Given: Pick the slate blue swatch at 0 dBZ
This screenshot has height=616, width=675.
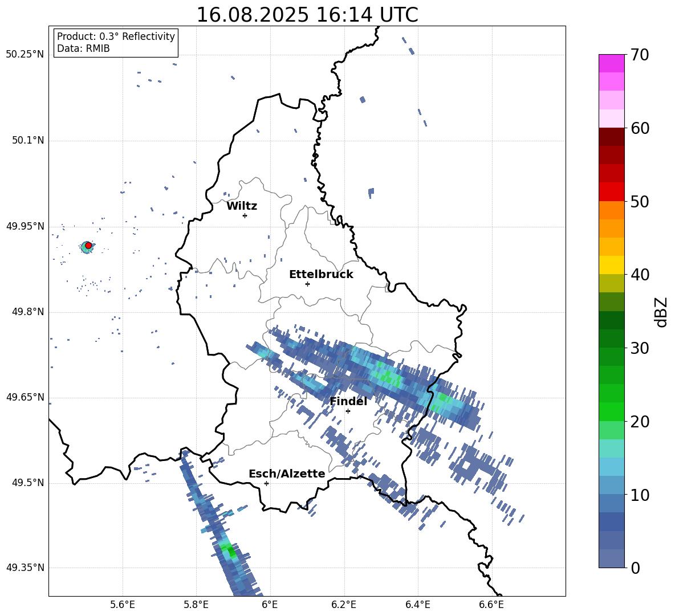Looking at the screenshot, I should [x=611, y=558].
